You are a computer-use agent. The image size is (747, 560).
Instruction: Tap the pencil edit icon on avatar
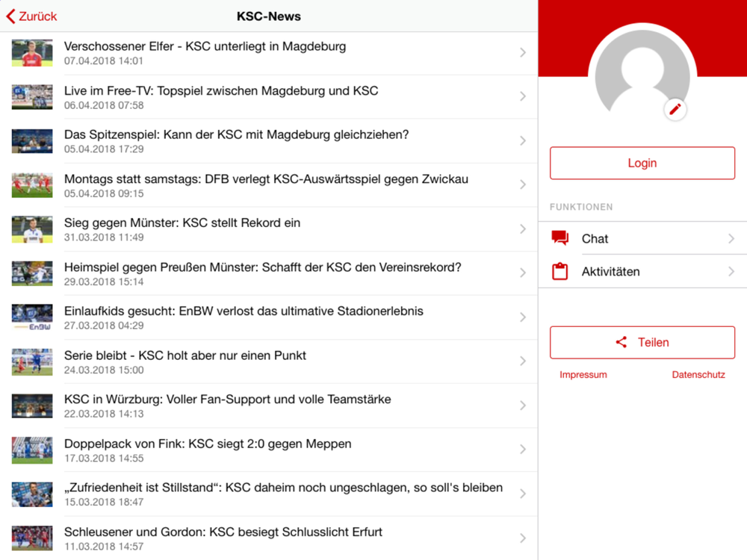point(675,110)
